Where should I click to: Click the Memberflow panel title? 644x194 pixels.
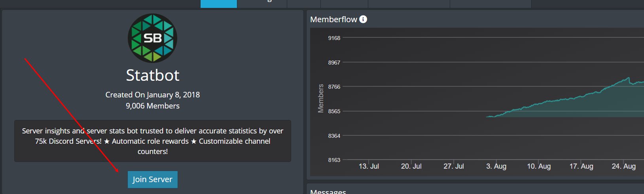click(333, 19)
